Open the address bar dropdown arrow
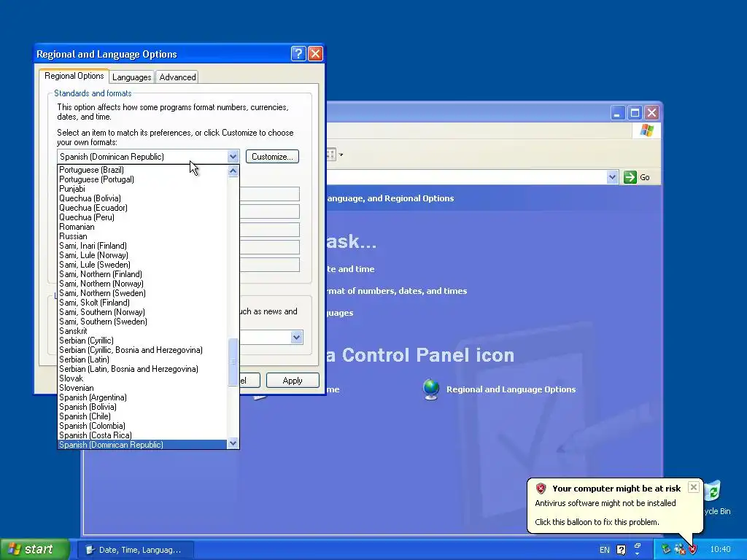 (612, 177)
